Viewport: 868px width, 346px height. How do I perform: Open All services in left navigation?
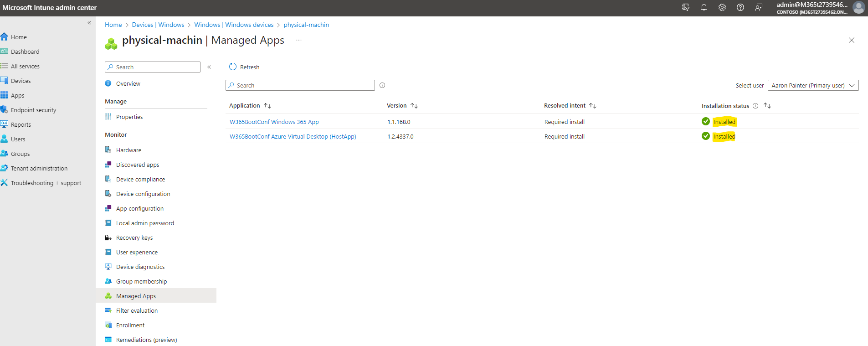pyautogui.click(x=25, y=66)
